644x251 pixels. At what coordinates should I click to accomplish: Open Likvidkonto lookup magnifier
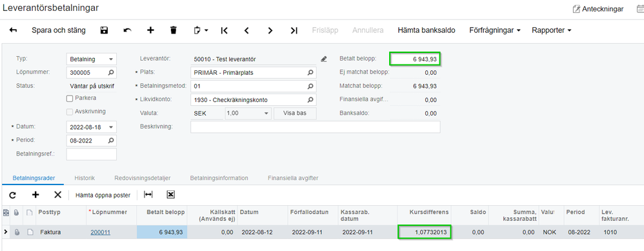[x=310, y=99]
